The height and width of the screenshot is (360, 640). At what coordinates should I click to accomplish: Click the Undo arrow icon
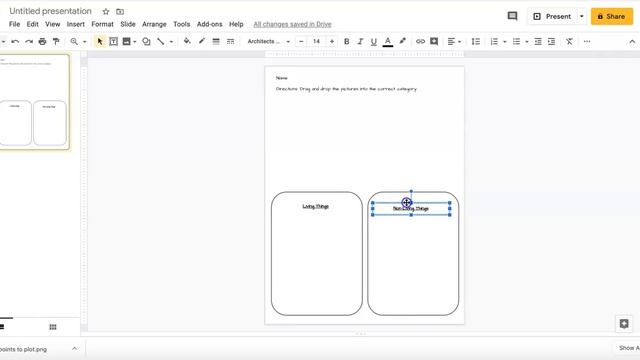coord(15,42)
